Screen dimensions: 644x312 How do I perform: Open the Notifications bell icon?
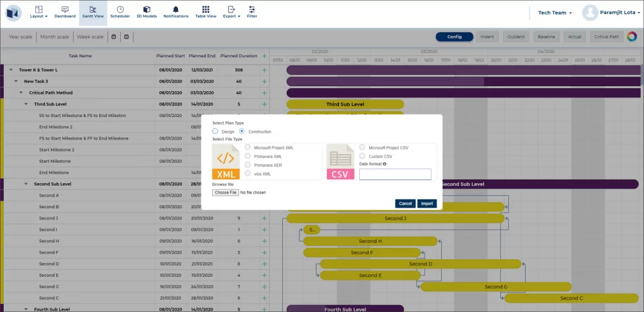pos(175,9)
